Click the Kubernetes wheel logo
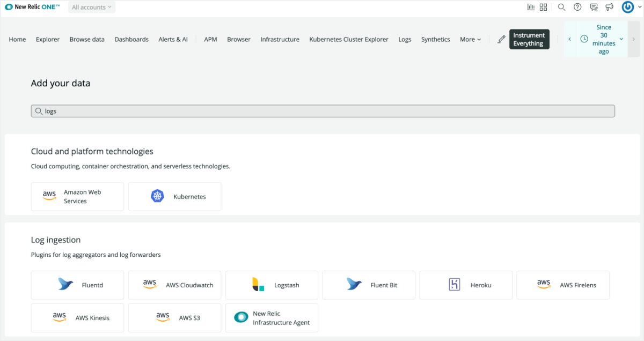 (157, 196)
